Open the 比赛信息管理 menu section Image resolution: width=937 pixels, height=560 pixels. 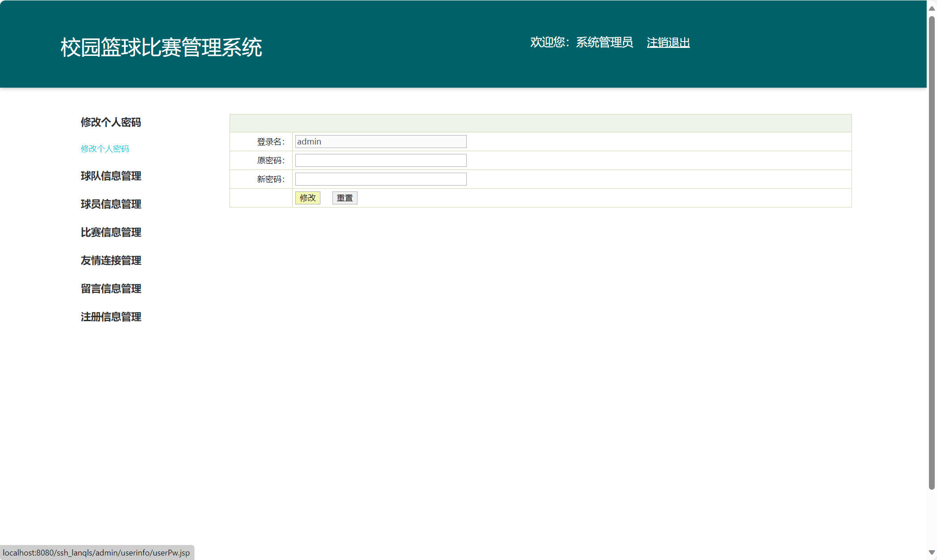pos(110,232)
